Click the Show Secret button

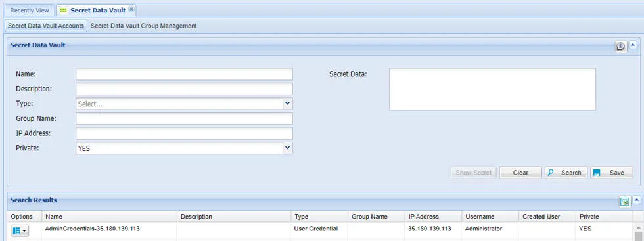coord(474,173)
